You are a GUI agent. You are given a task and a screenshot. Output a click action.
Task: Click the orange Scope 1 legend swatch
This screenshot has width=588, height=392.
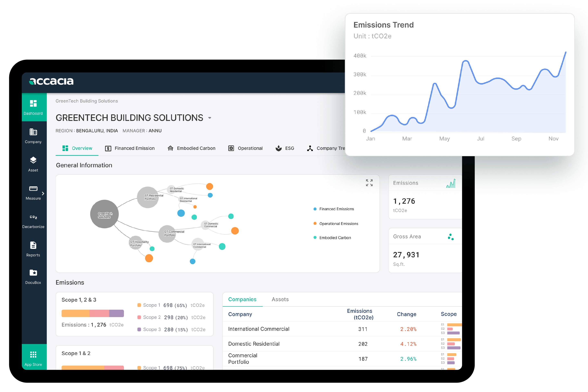tap(139, 305)
